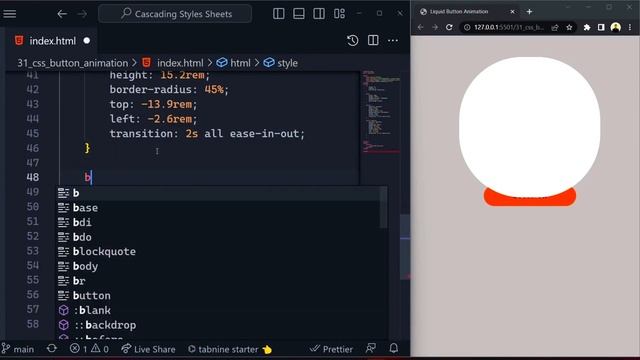This screenshot has height=360, width=640.
Task: Open the Customize Layout icon
Action: (x=339, y=14)
